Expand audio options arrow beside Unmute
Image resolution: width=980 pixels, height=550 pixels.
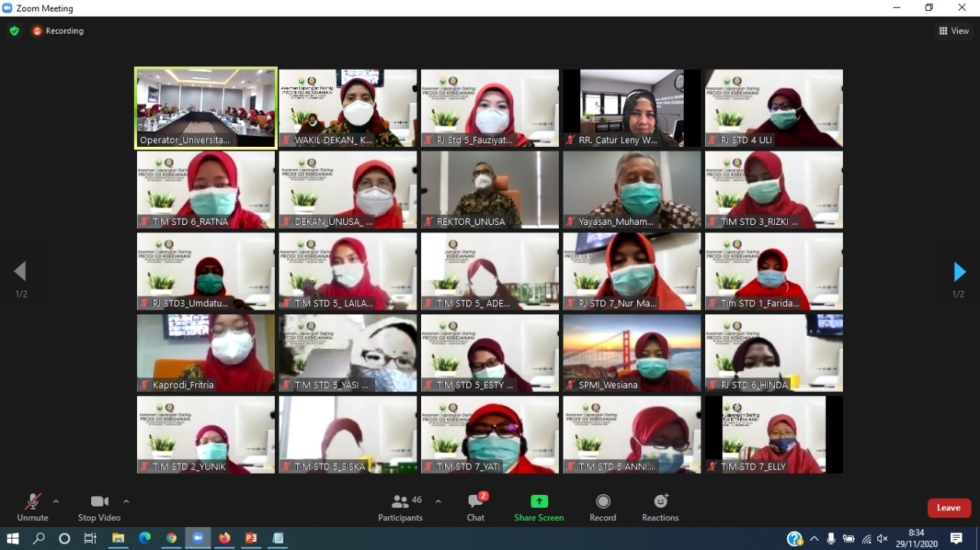(56, 502)
